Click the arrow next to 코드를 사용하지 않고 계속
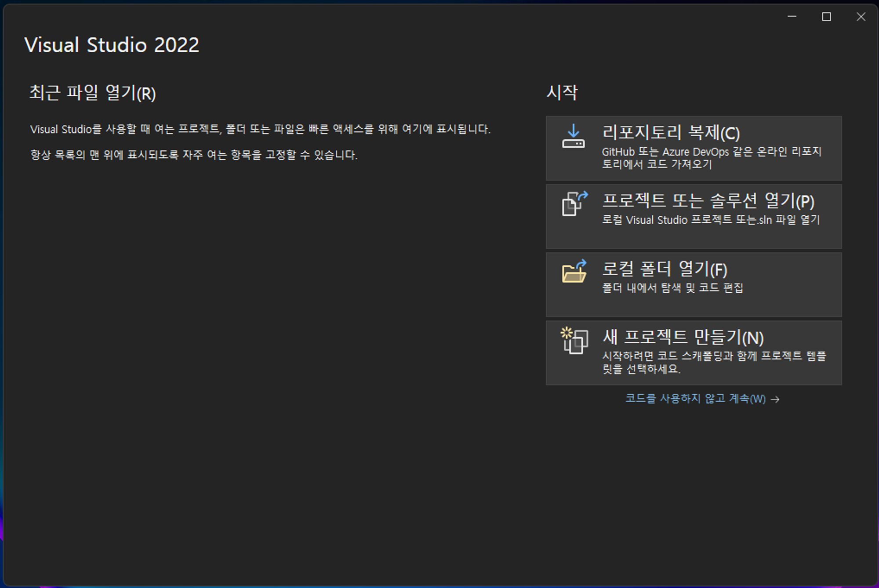Image resolution: width=879 pixels, height=588 pixels. click(x=776, y=399)
